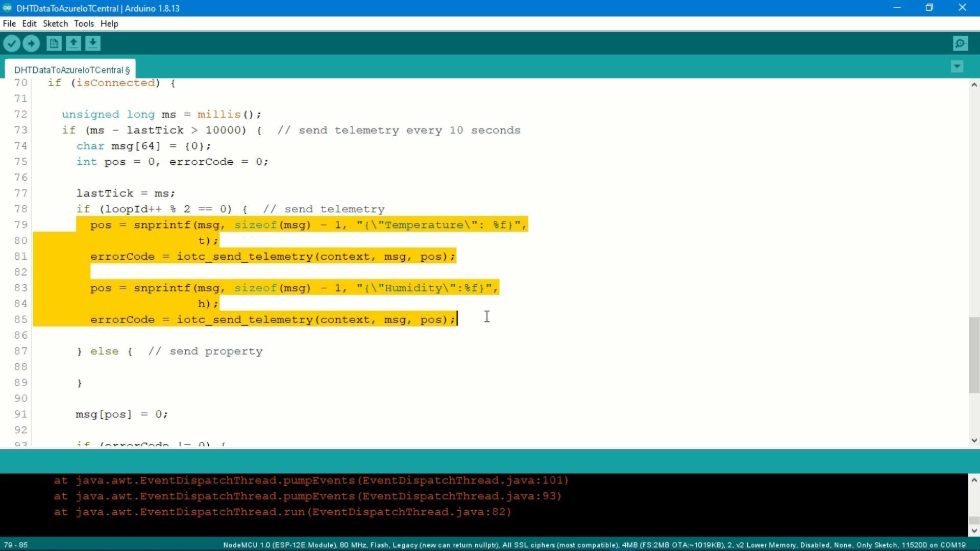Open the Sketch menu
The height and width of the screenshot is (551, 980).
55,23
